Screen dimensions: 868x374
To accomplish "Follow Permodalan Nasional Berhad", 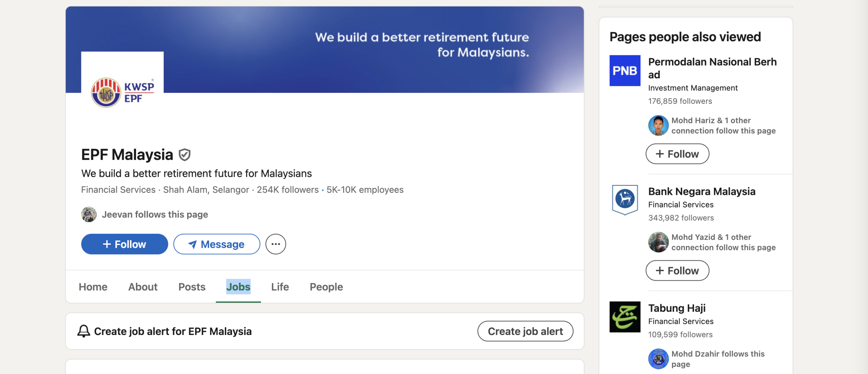I will 677,154.
